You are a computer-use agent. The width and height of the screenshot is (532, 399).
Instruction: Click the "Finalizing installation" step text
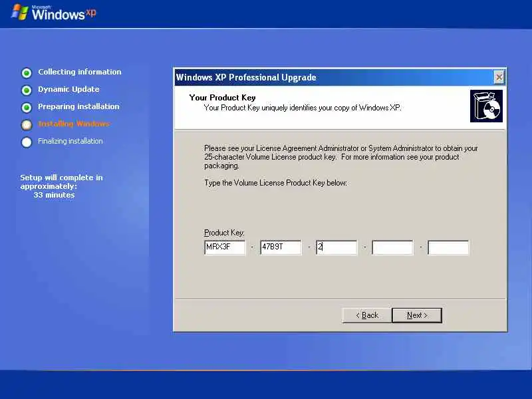(70, 141)
